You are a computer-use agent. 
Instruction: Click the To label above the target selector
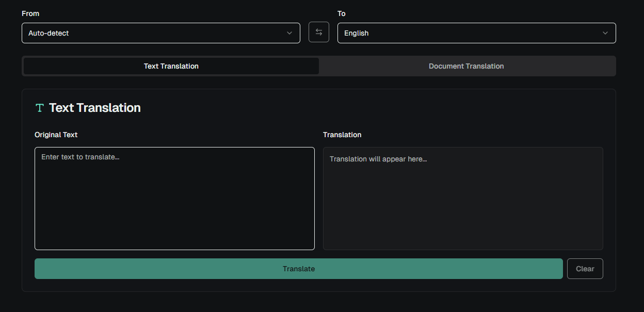[x=342, y=13]
